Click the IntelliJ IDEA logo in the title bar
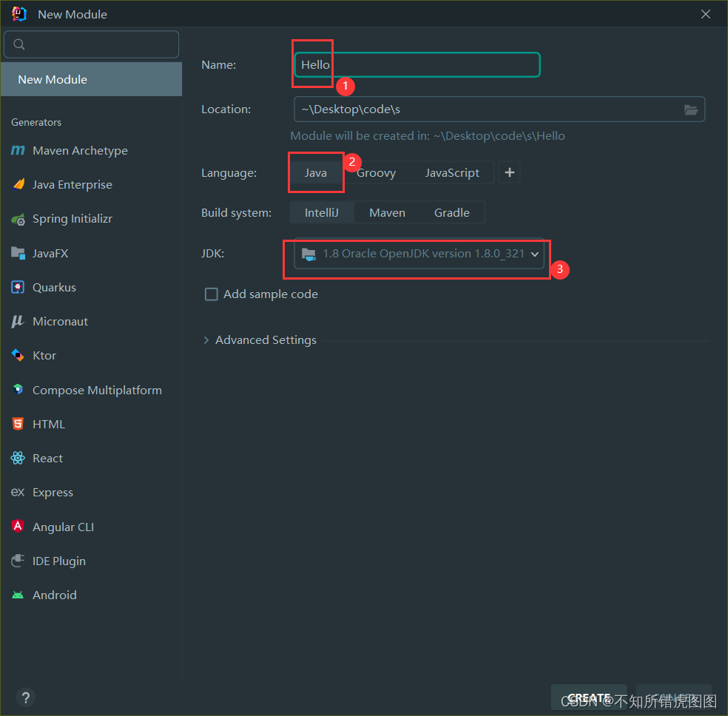728x716 pixels. (19, 14)
